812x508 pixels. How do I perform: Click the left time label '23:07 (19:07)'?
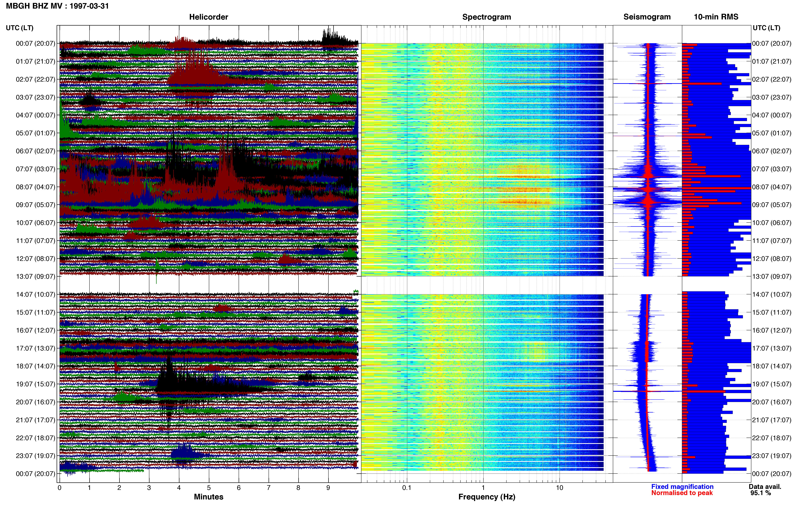click(35, 456)
